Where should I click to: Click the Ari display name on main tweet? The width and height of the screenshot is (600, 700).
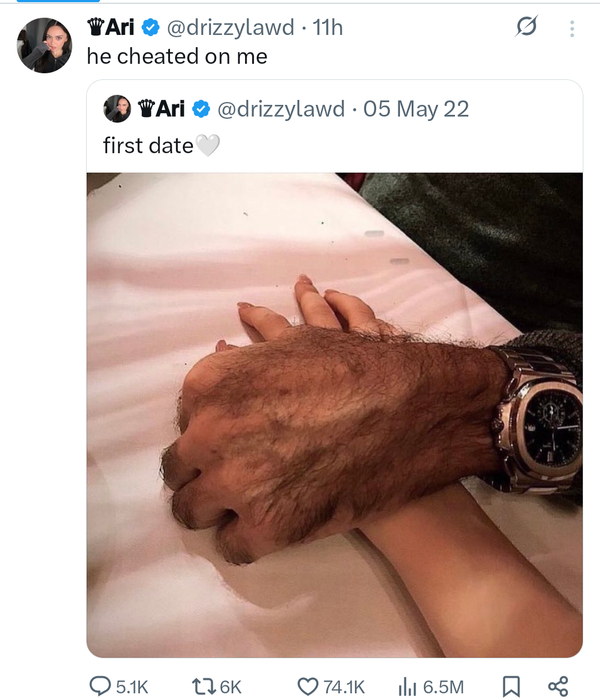119,27
